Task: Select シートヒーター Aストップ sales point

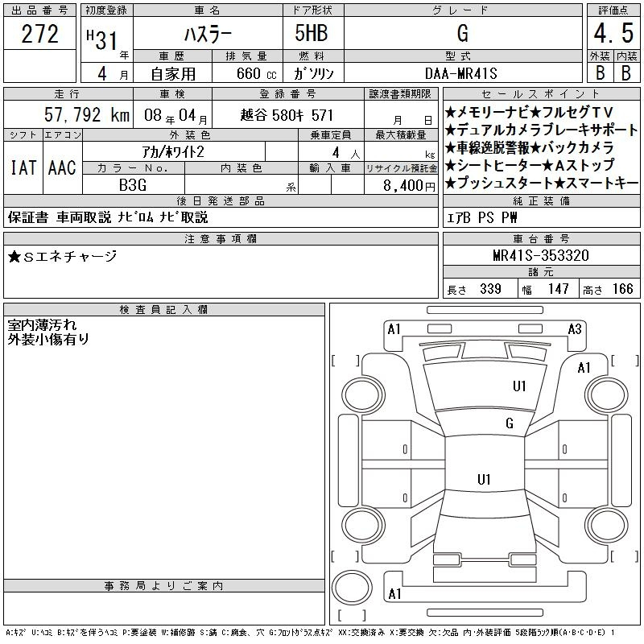Action: coord(529,166)
